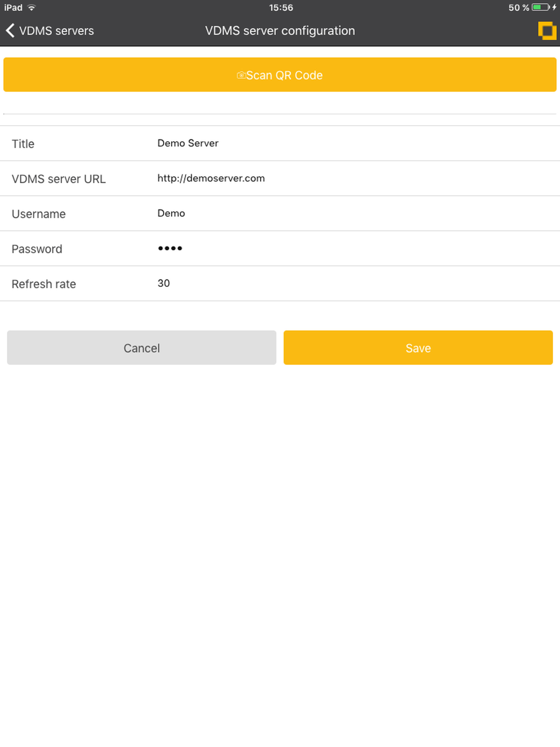Tap the camera icon on scan button
This screenshot has width=560, height=747.
241,75
